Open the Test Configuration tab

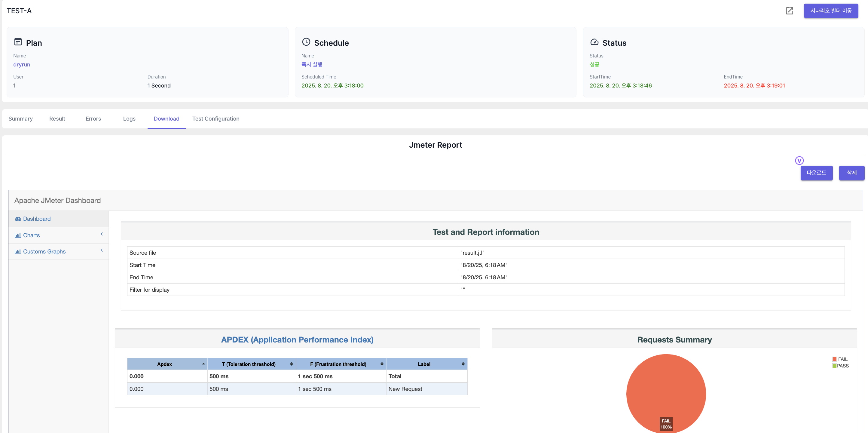pos(216,119)
